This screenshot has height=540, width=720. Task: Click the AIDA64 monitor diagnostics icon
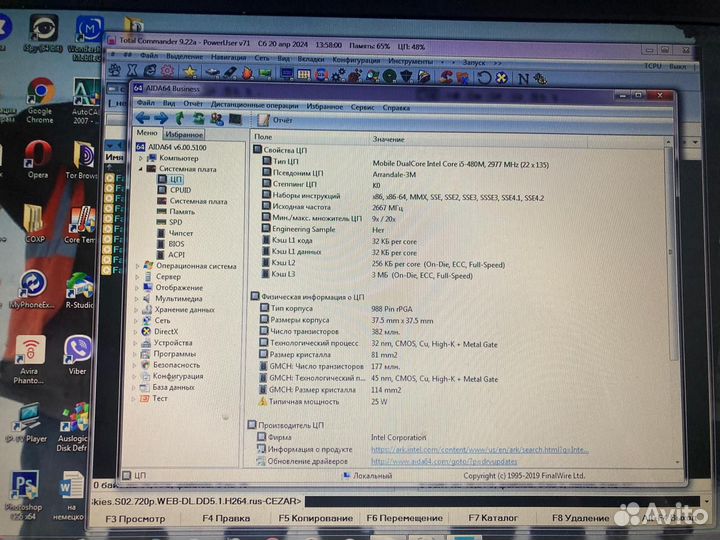click(x=235, y=119)
